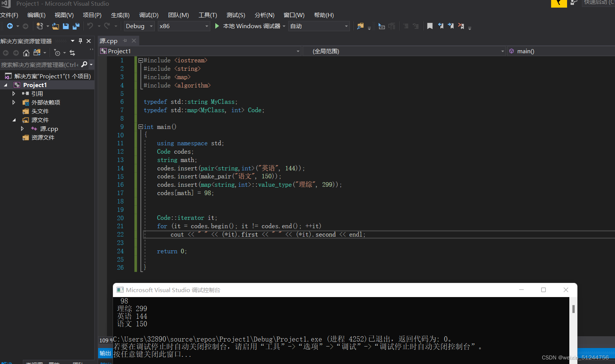Enable the pending changes filter clock icon
615x364 pixels.
tap(57, 53)
